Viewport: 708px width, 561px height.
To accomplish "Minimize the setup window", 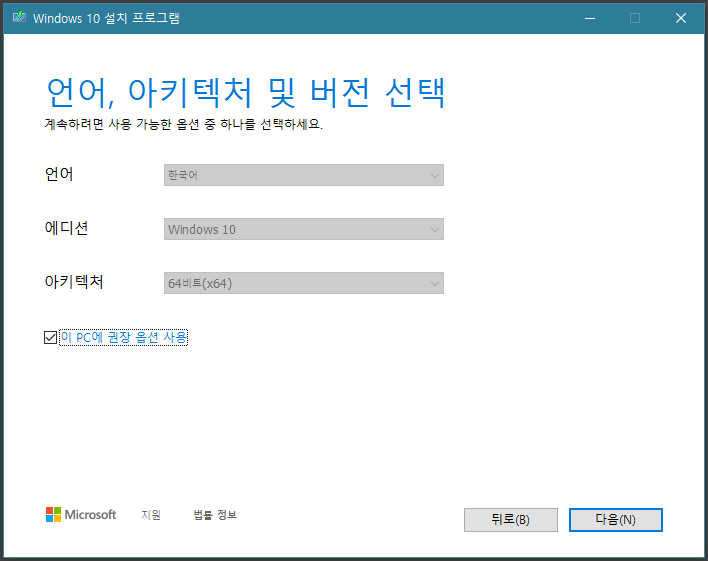I will point(590,18).
